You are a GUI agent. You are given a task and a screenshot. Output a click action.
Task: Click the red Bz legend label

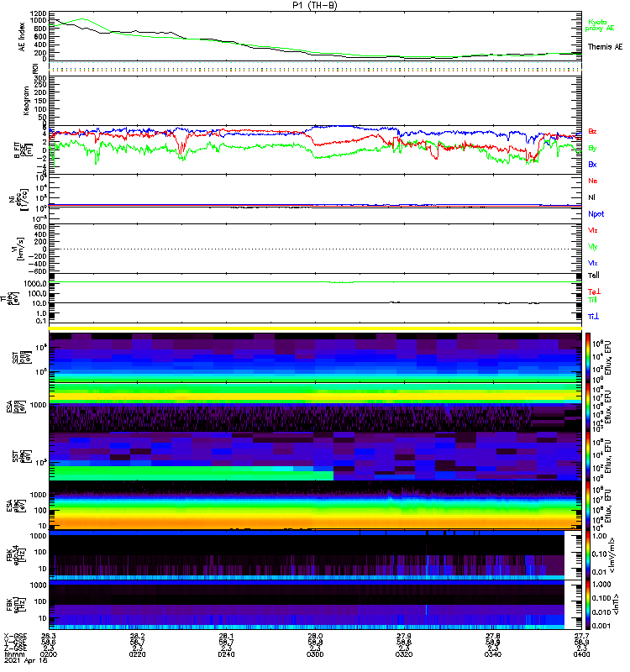coord(592,131)
